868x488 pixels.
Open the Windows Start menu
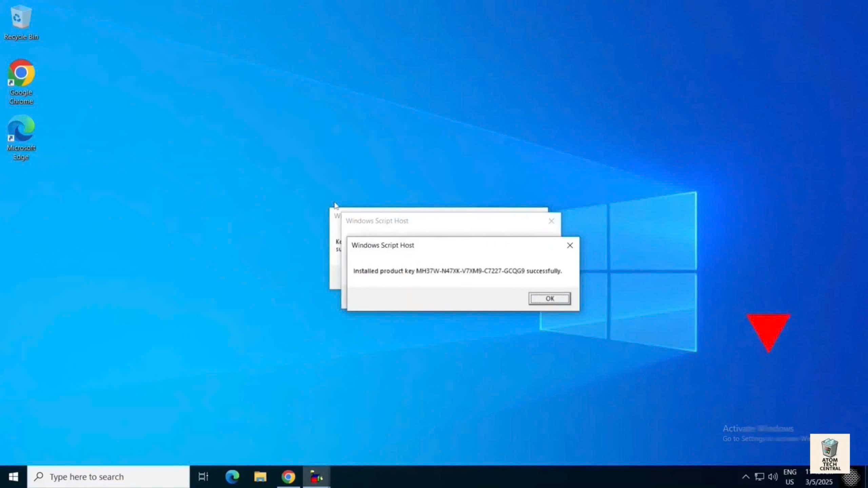pos(13,477)
